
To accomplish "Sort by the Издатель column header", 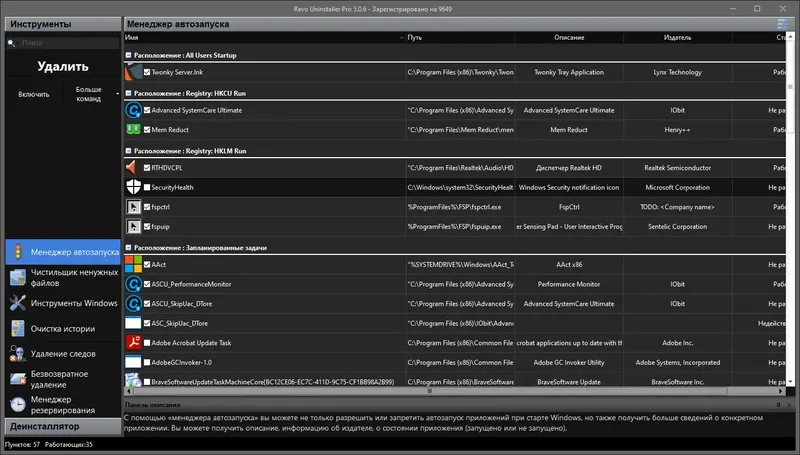I will pos(678,37).
